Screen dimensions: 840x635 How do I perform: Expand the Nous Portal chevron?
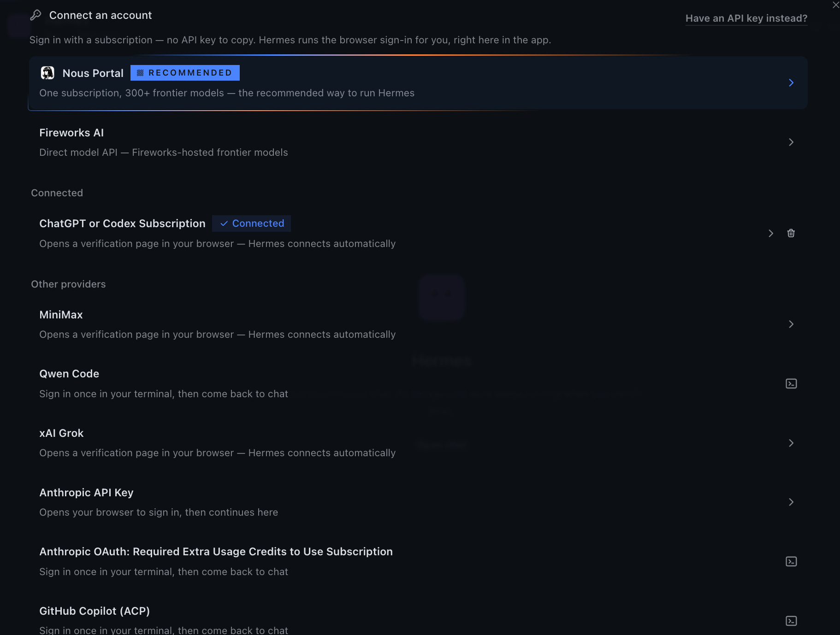(x=791, y=83)
